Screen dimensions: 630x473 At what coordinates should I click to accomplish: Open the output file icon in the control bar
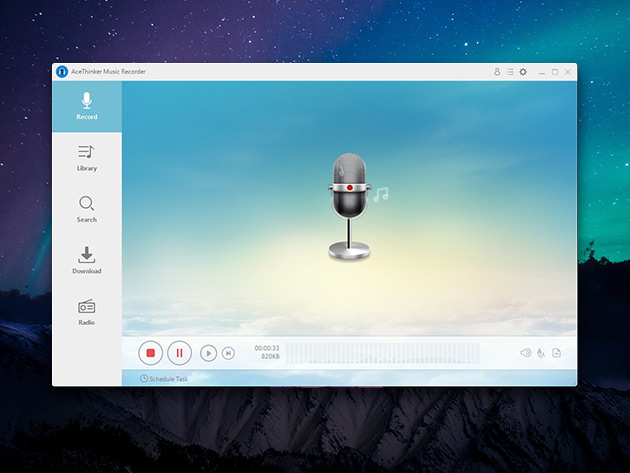(x=556, y=353)
